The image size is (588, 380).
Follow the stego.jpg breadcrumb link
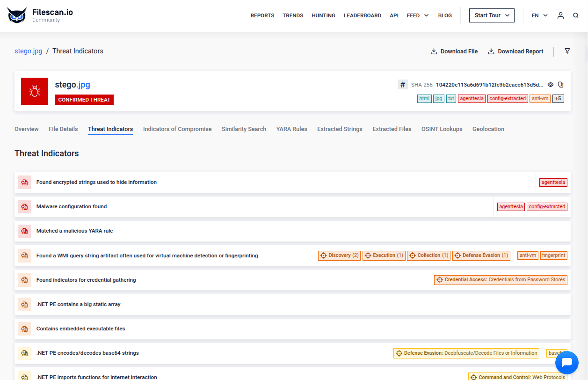click(29, 51)
